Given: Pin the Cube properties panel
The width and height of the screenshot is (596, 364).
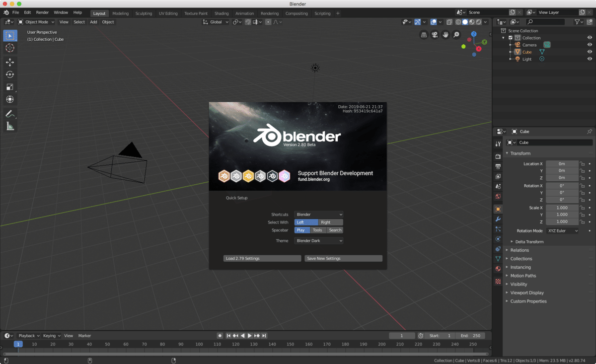Looking at the screenshot, I should click(590, 132).
